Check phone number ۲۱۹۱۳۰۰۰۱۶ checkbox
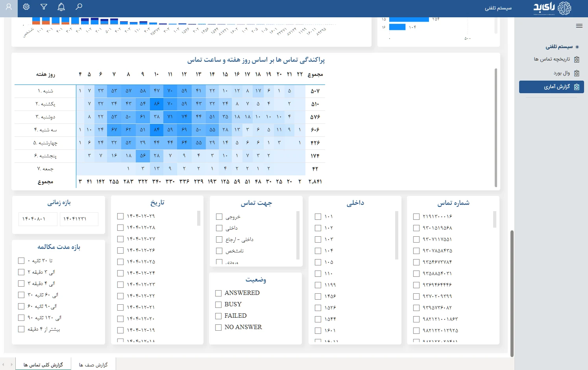Image resolution: width=588 pixels, height=370 pixels. click(416, 217)
